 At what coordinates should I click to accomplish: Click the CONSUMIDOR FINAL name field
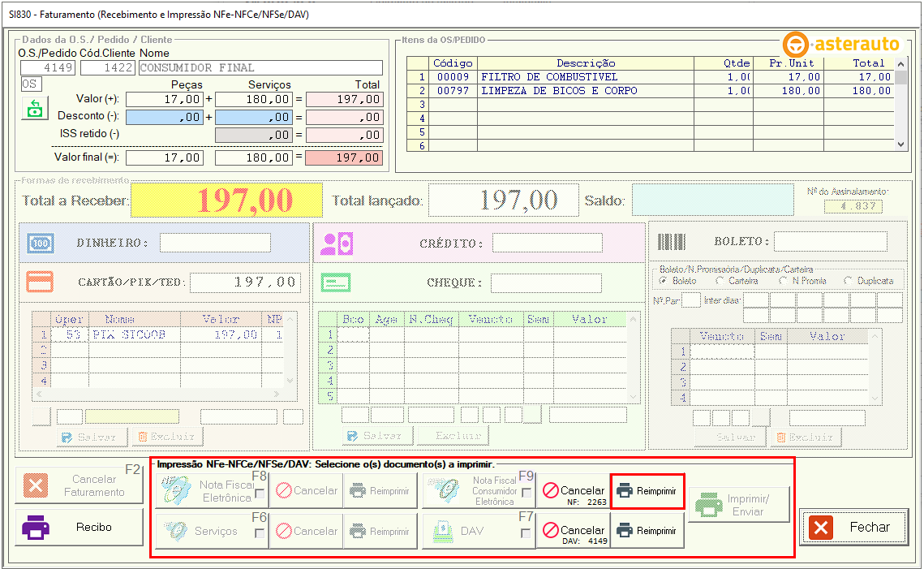pyautogui.click(x=260, y=68)
